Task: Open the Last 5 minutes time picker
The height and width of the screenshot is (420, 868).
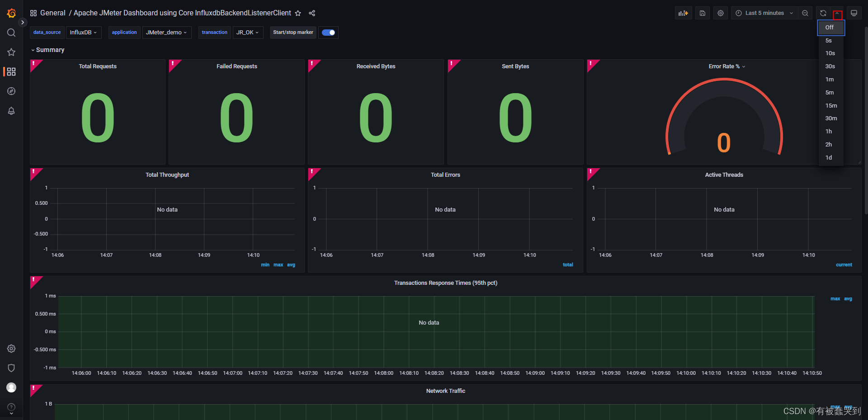Action: coord(764,13)
